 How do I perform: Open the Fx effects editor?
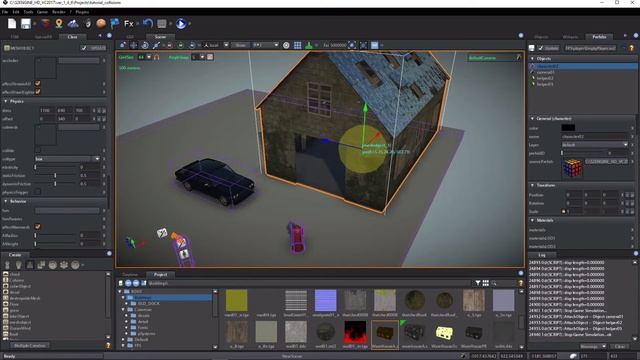[129, 24]
